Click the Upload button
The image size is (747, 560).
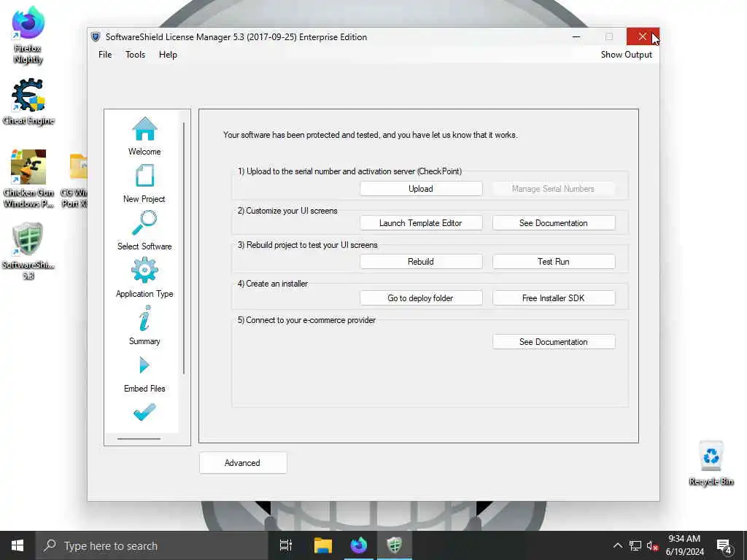pyautogui.click(x=421, y=189)
